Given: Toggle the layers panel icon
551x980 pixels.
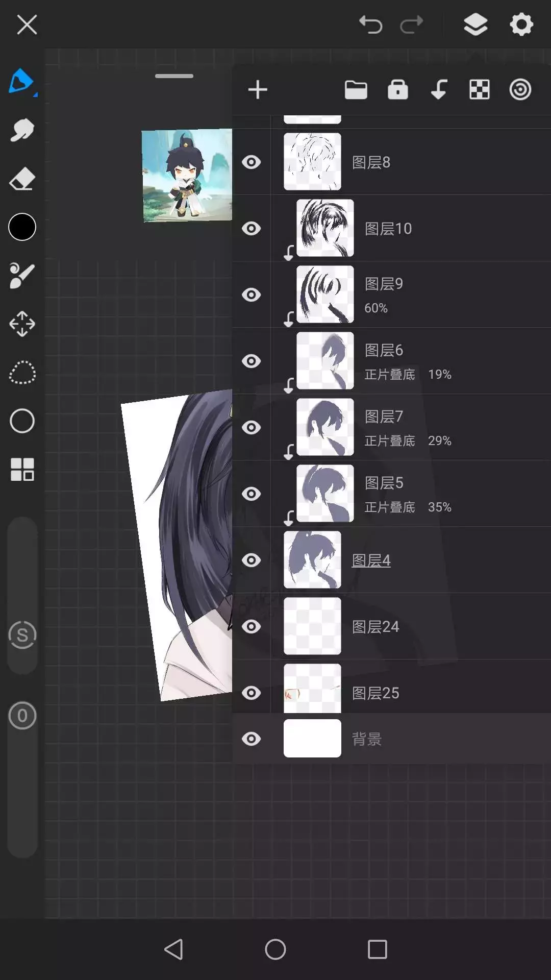Looking at the screenshot, I should tap(475, 24).
